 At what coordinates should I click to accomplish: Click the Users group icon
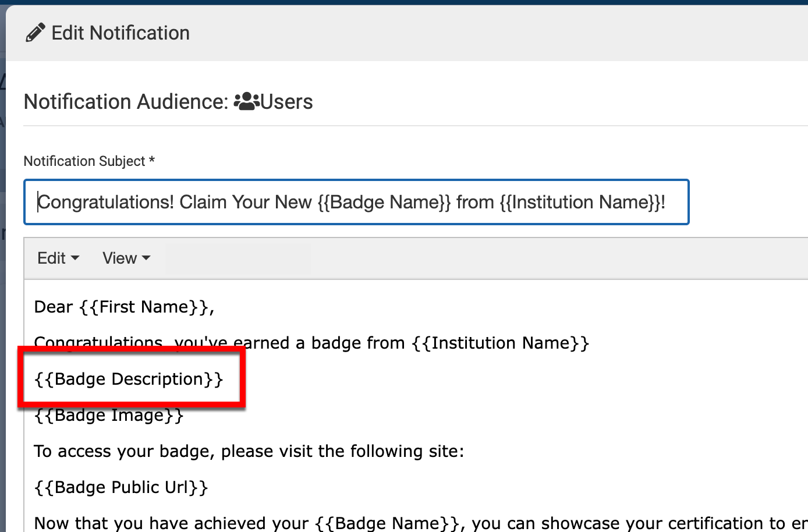tap(246, 101)
